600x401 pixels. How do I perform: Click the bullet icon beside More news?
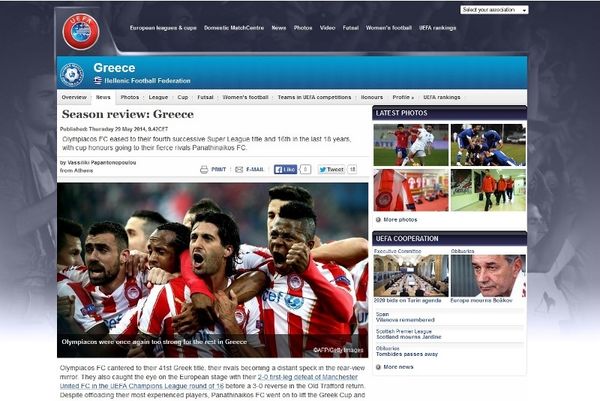click(378, 367)
